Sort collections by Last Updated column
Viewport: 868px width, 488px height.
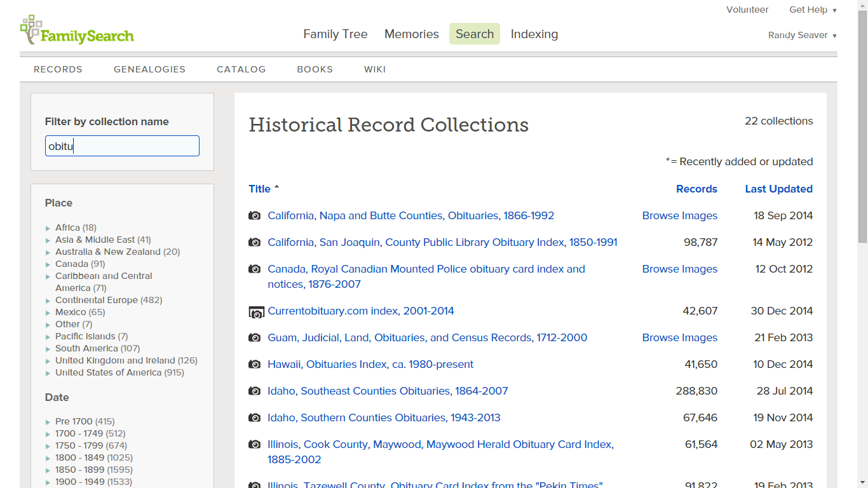tap(778, 189)
